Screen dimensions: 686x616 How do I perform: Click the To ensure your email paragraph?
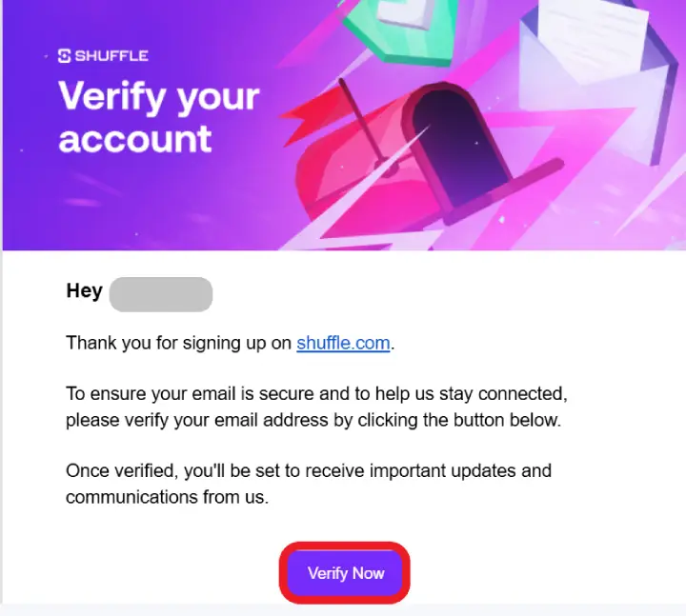pos(316,407)
